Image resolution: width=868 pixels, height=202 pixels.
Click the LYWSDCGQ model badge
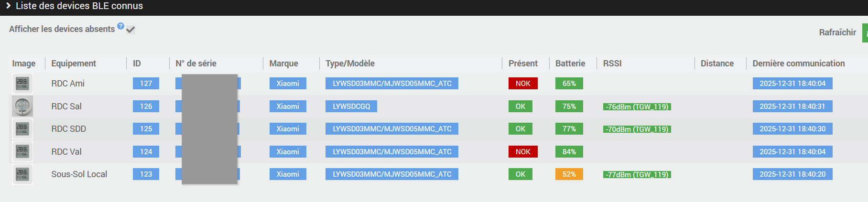click(x=351, y=106)
